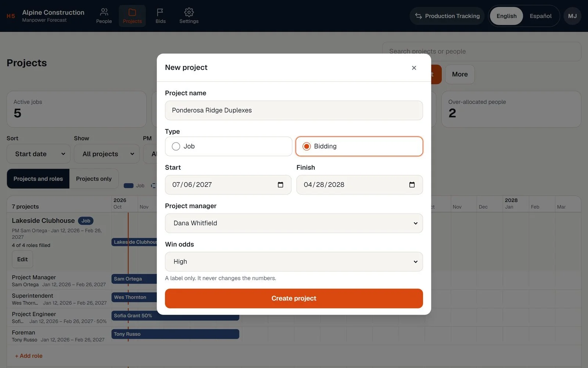Open the Start date sort dropdown
This screenshot has height=368, width=588.
39,154
